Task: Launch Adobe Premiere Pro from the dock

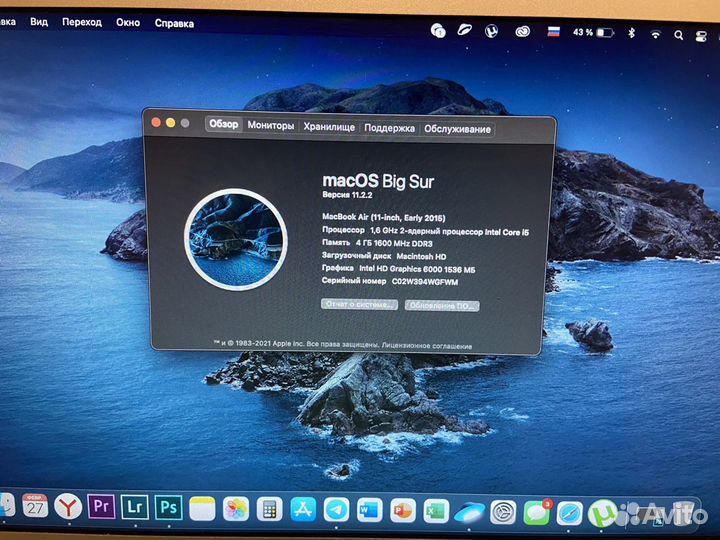Action: coord(101,506)
